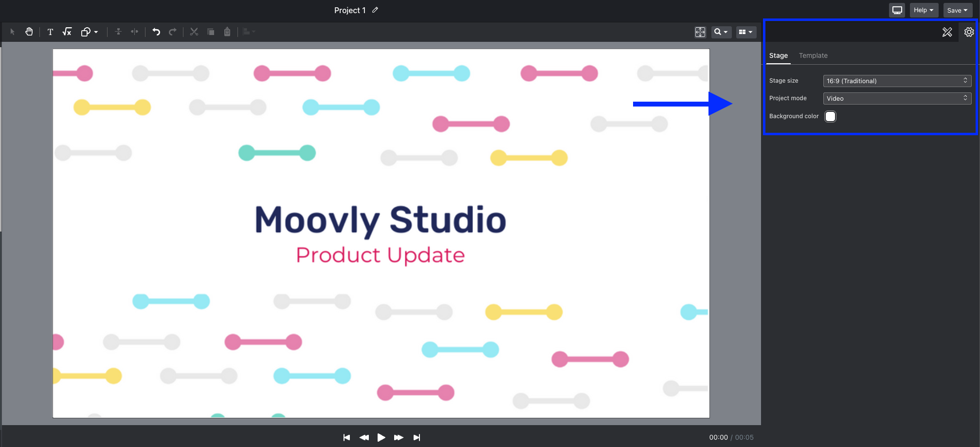Open the Save menu
The width and height of the screenshot is (980, 447).
click(958, 10)
